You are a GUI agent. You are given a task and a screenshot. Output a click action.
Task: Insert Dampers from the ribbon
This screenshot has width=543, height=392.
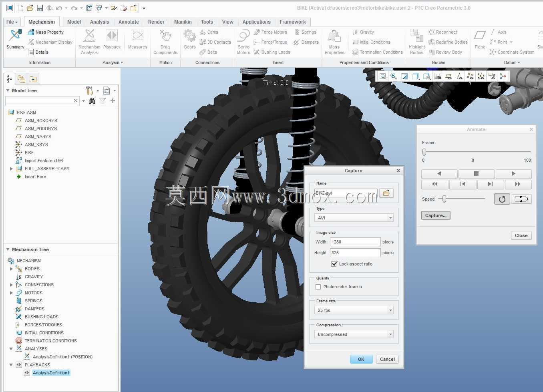(x=306, y=42)
